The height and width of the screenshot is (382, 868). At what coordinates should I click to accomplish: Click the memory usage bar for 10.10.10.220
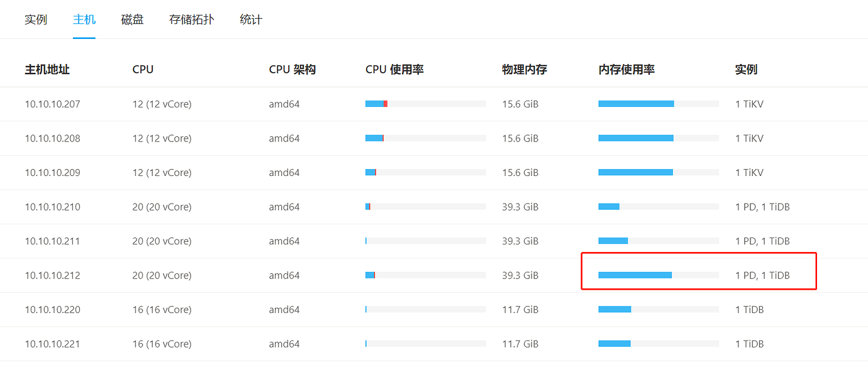pos(659,309)
